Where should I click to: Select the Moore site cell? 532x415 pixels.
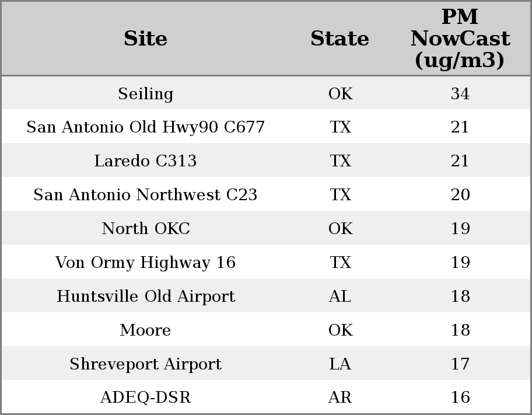click(145, 330)
